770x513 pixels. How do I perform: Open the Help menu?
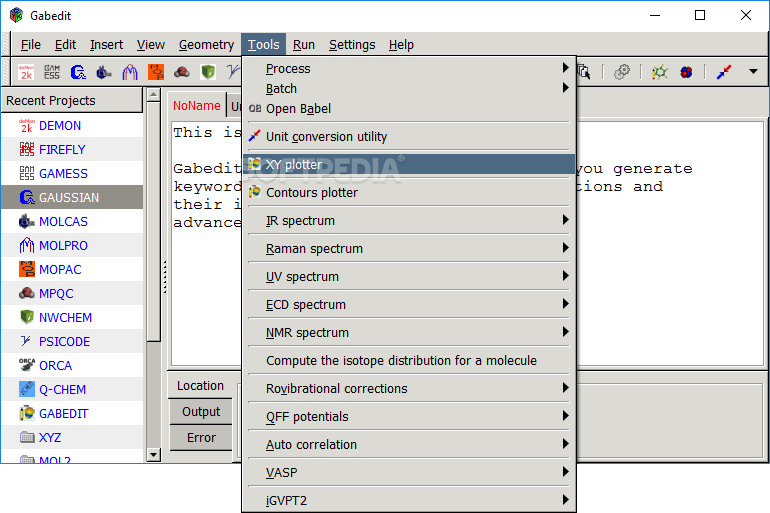pos(401,45)
